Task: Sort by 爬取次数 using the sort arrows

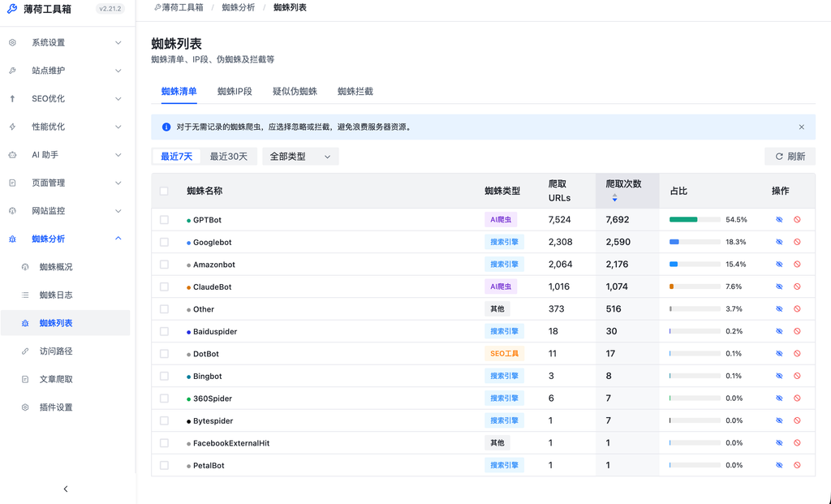Action: coord(614,198)
